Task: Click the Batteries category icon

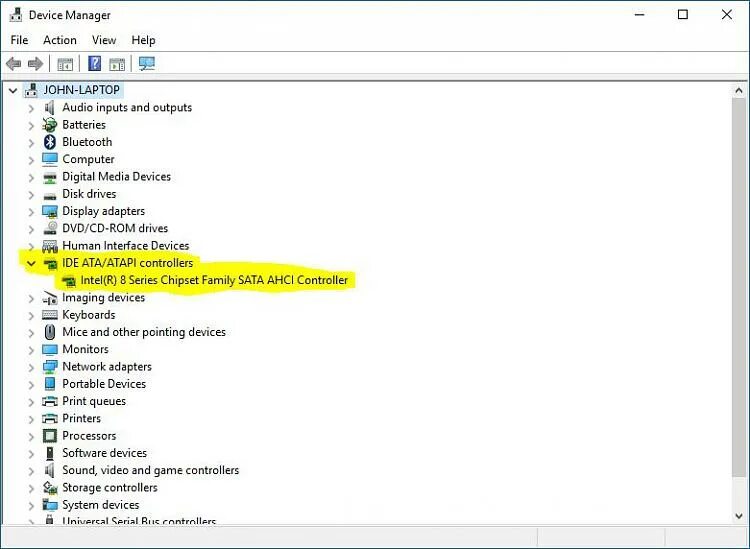Action: click(49, 125)
